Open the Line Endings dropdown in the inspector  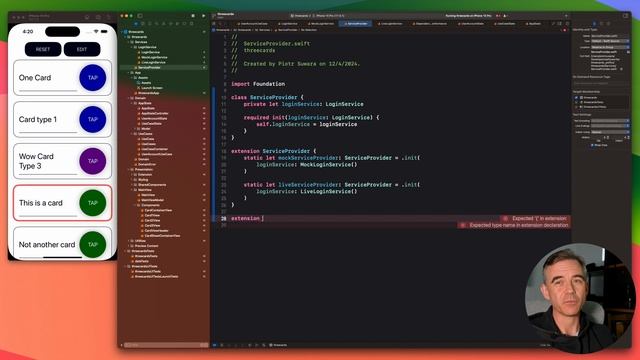610,126
